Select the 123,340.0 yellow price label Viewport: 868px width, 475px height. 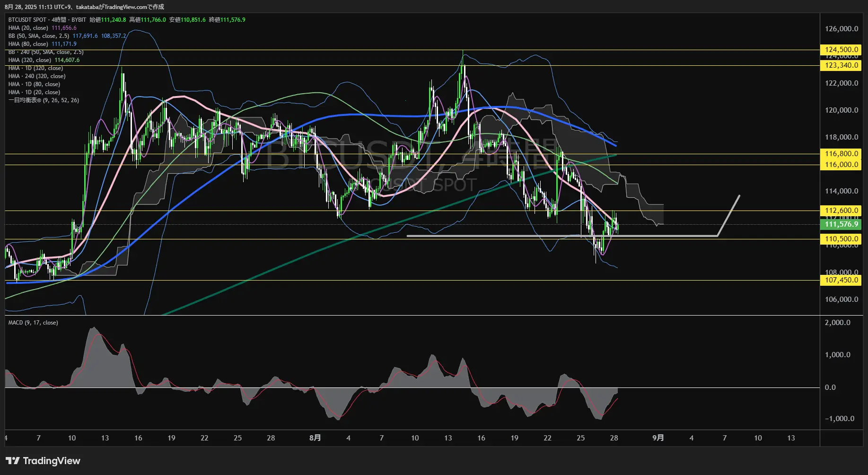841,65
